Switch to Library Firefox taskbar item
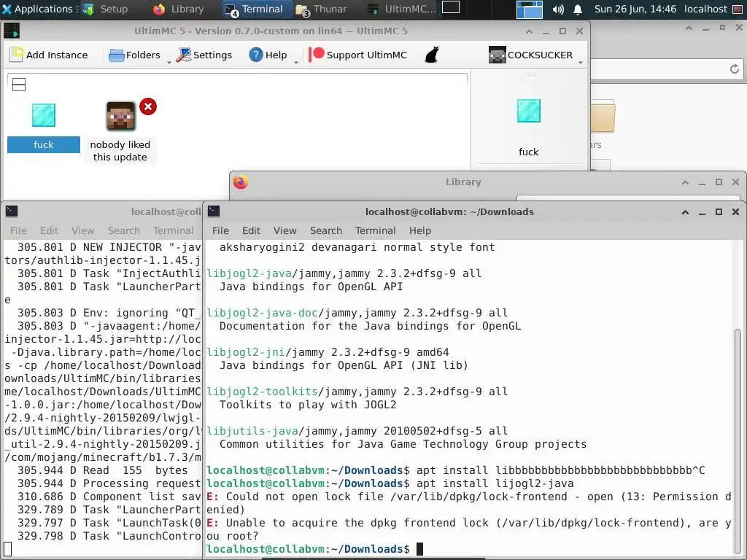The width and height of the screenshot is (747, 560). [179, 9]
